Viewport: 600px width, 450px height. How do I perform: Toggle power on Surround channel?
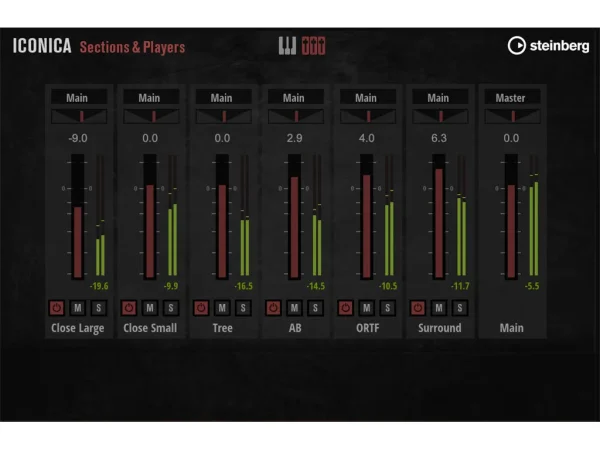click(418, 308)
